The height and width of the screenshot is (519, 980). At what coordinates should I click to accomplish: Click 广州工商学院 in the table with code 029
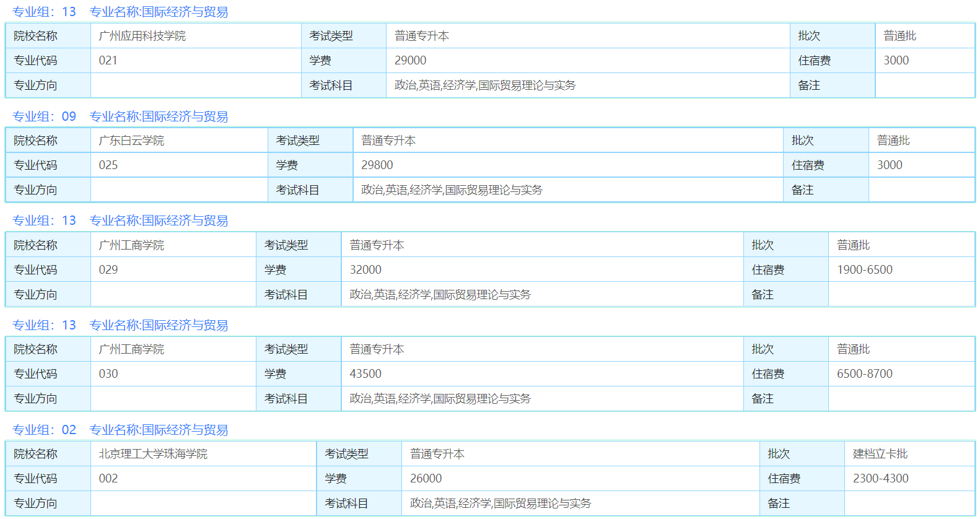tap(131, 245)
